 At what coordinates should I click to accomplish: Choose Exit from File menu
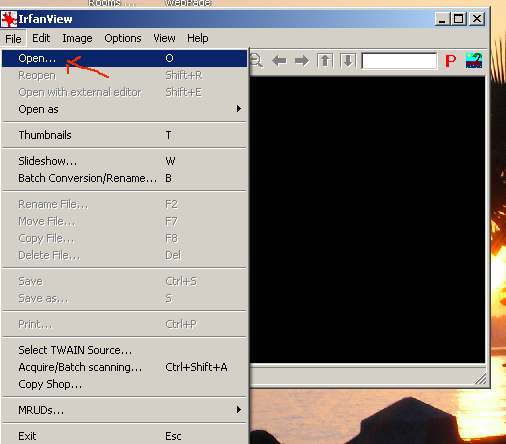click(x=124, y=436)
